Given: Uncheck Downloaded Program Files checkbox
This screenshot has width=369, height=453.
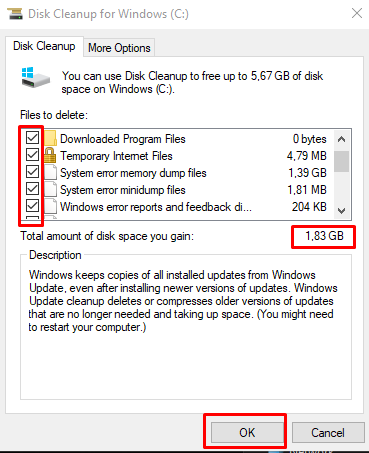Looking at the screenshot, I should (33, 138).
